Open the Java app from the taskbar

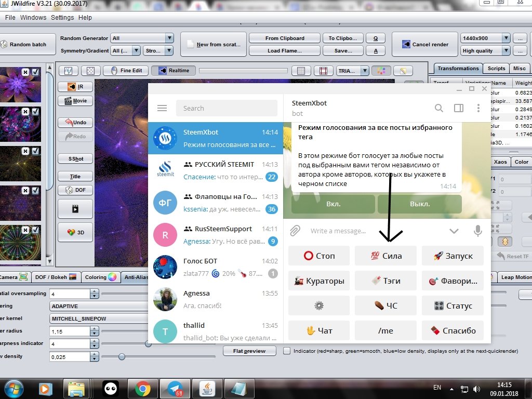(x=207, y=389)
